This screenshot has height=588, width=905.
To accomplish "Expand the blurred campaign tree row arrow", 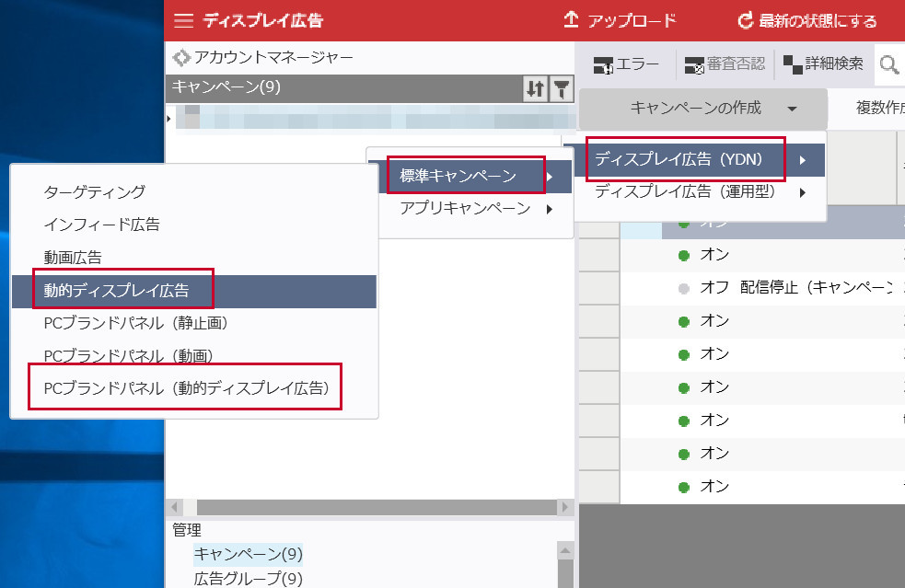I will click(x=168, y=119).
